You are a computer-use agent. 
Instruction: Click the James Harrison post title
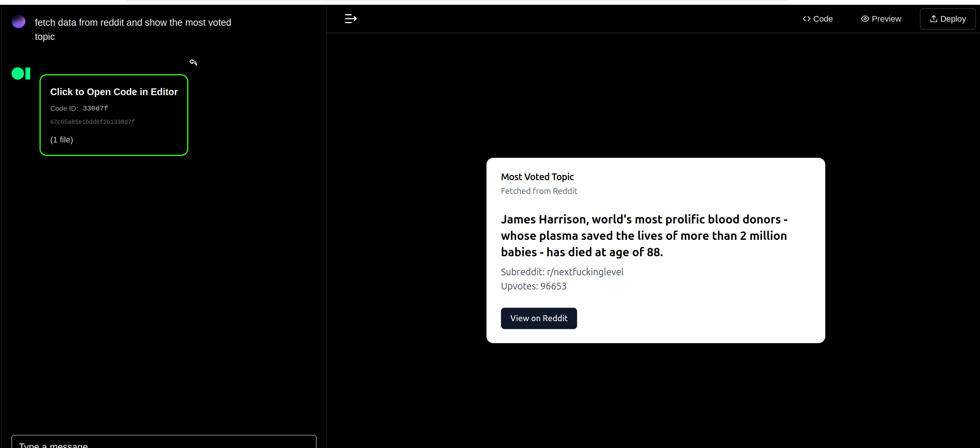pyautogui.click(x=644, y=236)
